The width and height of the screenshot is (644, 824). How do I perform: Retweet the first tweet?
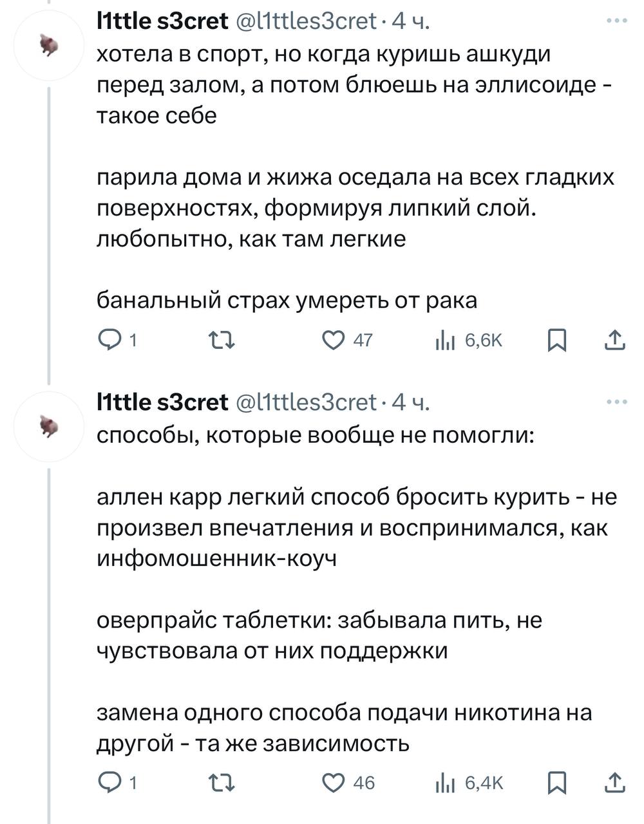(223, 339)
